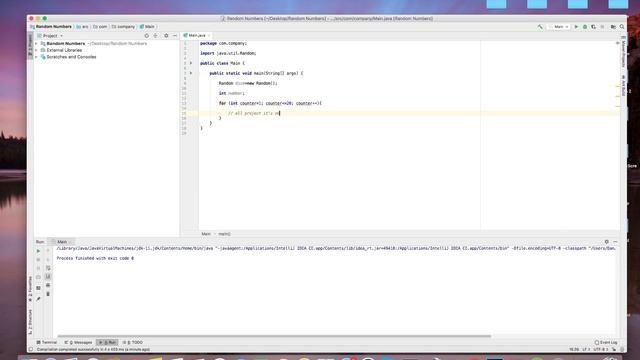Select External Libraries tree item
The image size is (640, 360).
[x=61, y=50]
